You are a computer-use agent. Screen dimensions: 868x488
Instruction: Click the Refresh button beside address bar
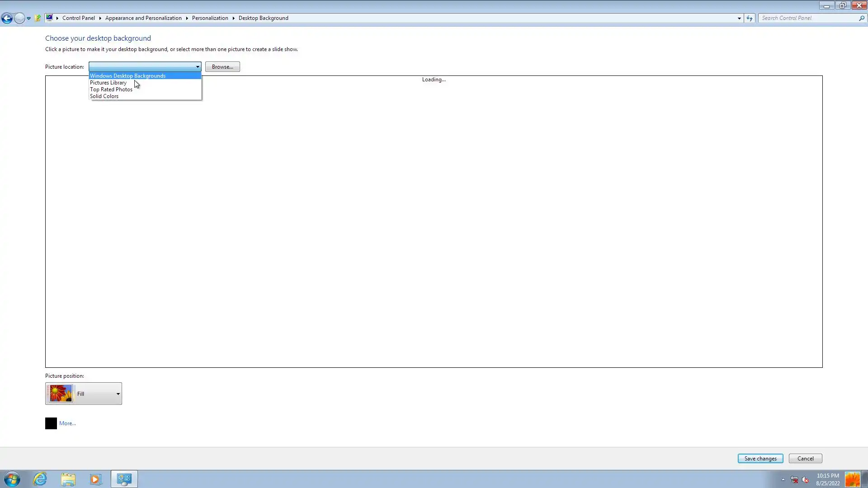coord(750,18)
